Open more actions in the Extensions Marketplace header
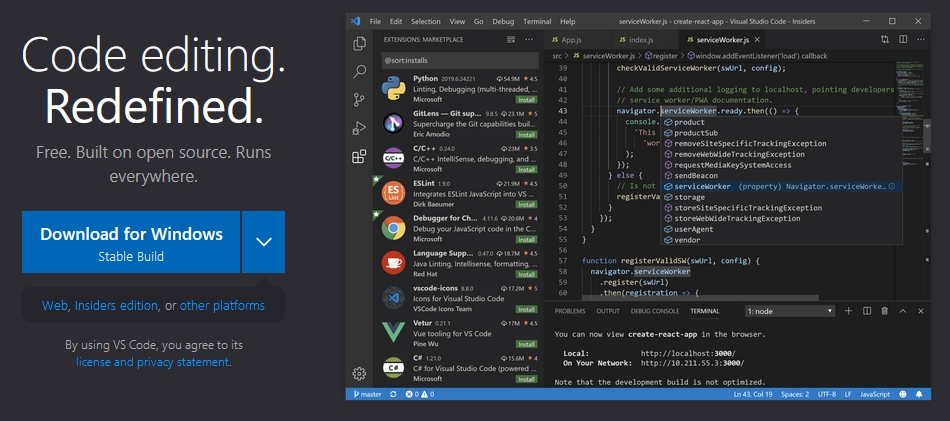 (529, 39)
